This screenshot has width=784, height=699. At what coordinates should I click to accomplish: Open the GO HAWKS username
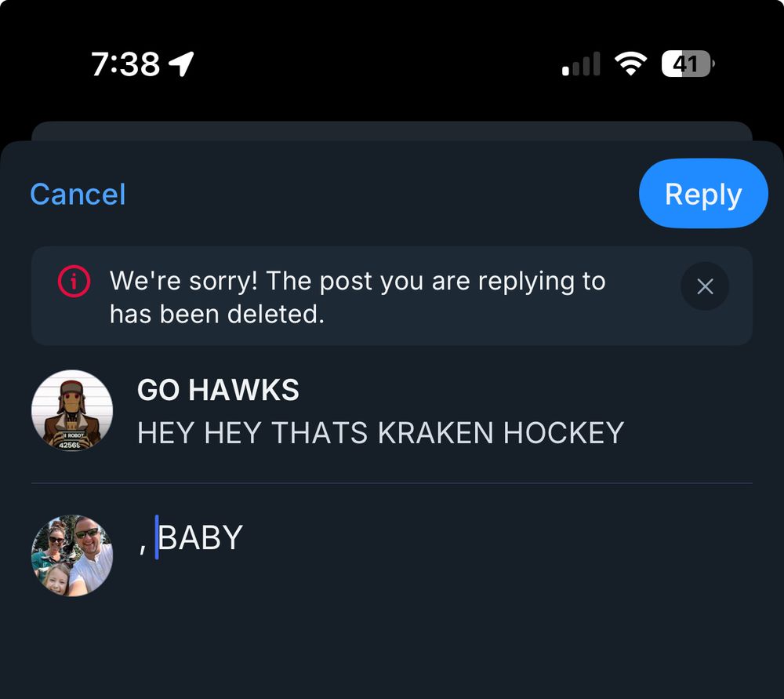(218, 390)
